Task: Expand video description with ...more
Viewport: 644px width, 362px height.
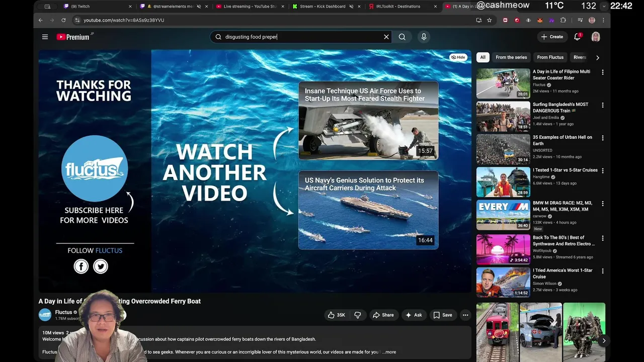Action: (389, 352)
